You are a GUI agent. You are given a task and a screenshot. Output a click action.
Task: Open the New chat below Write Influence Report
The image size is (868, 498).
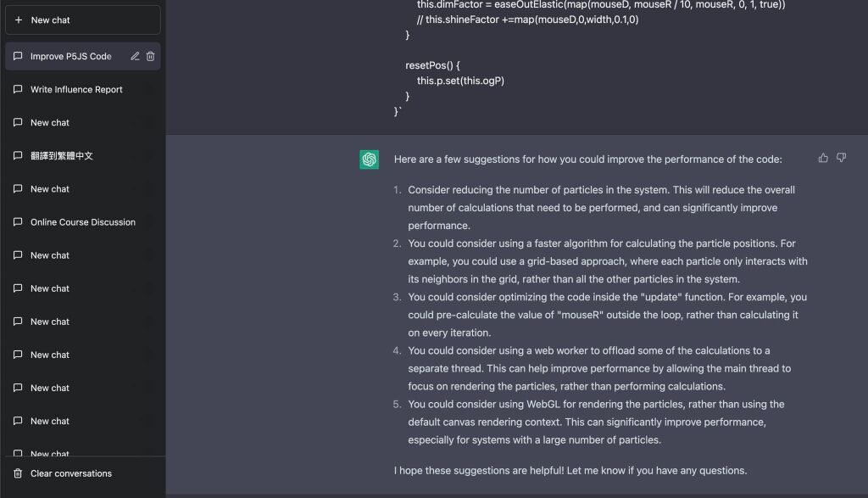point(82,122)
